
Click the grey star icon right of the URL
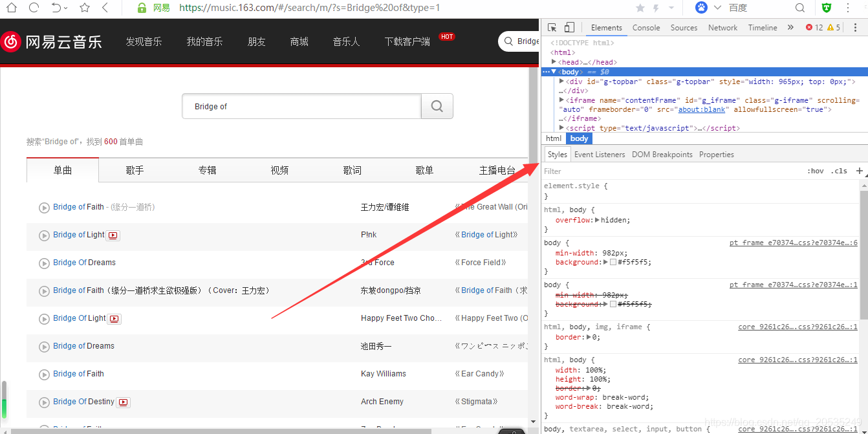(x=640, y=8)
